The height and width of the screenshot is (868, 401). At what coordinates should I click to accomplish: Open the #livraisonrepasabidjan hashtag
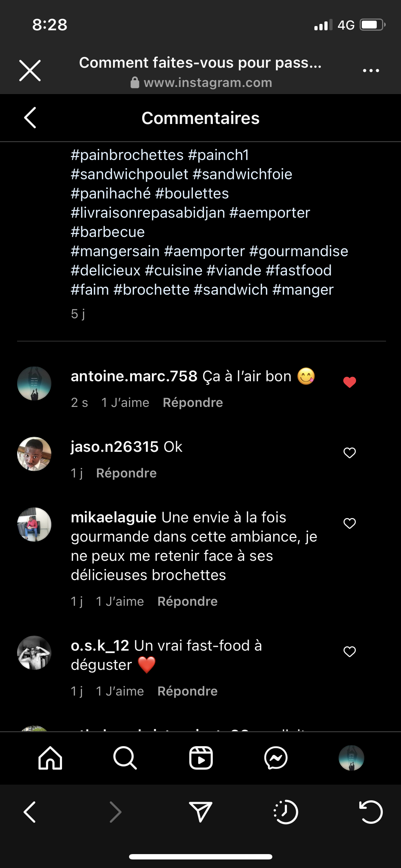coord(148,213)
